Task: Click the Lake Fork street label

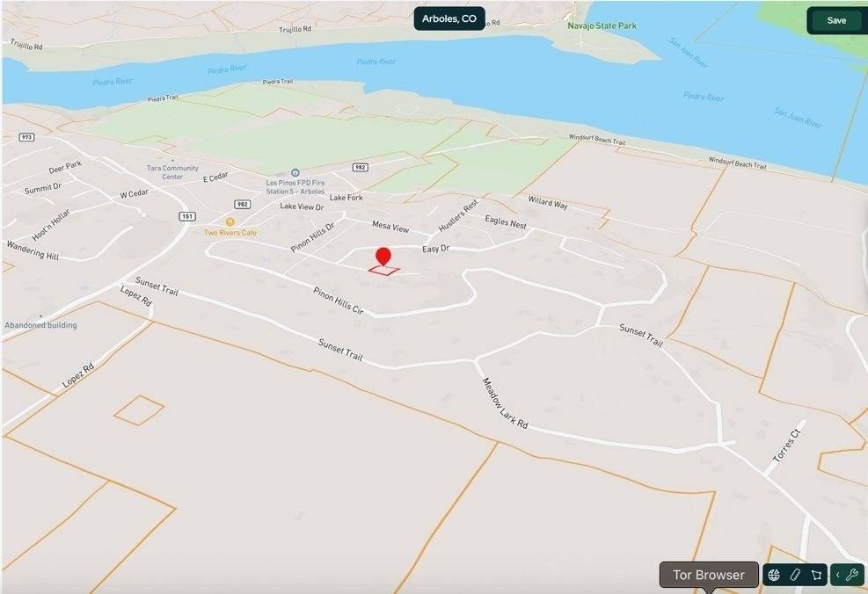Action: [346, 198]
